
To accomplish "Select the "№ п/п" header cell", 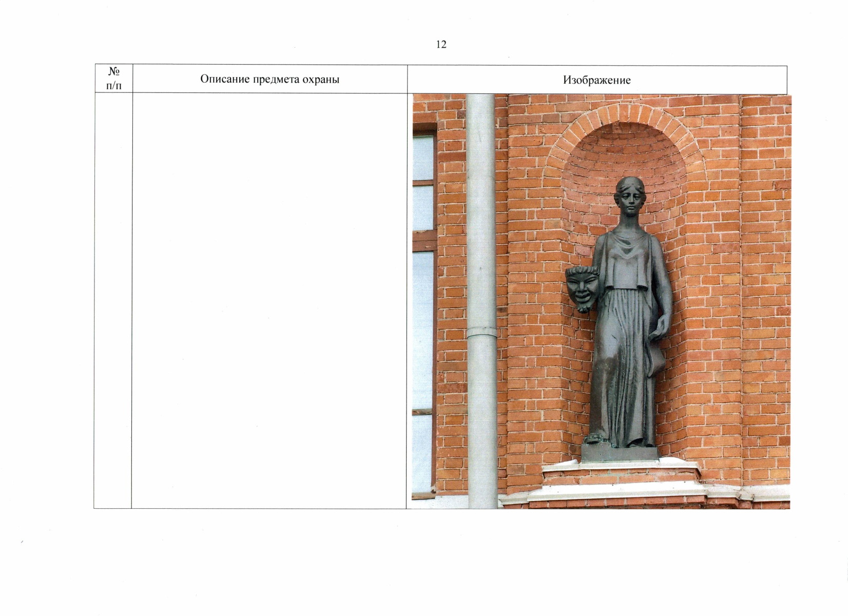I will point(114,79).
